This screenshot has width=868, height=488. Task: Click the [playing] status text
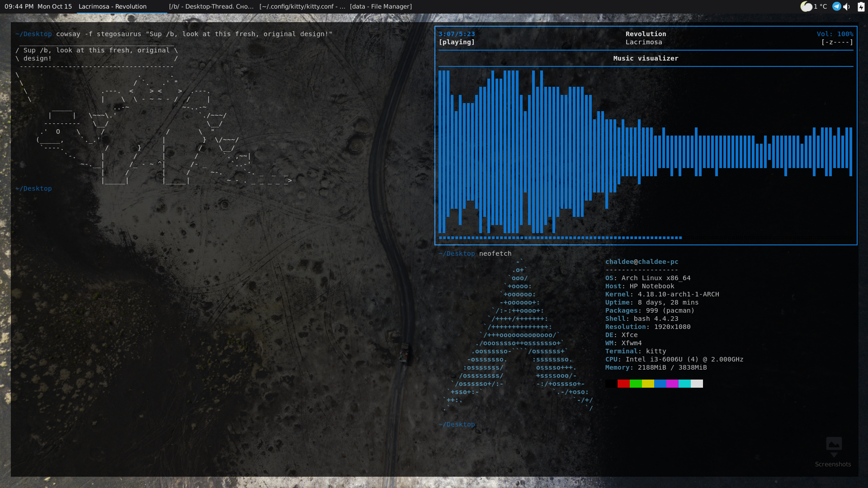point(457,42)
